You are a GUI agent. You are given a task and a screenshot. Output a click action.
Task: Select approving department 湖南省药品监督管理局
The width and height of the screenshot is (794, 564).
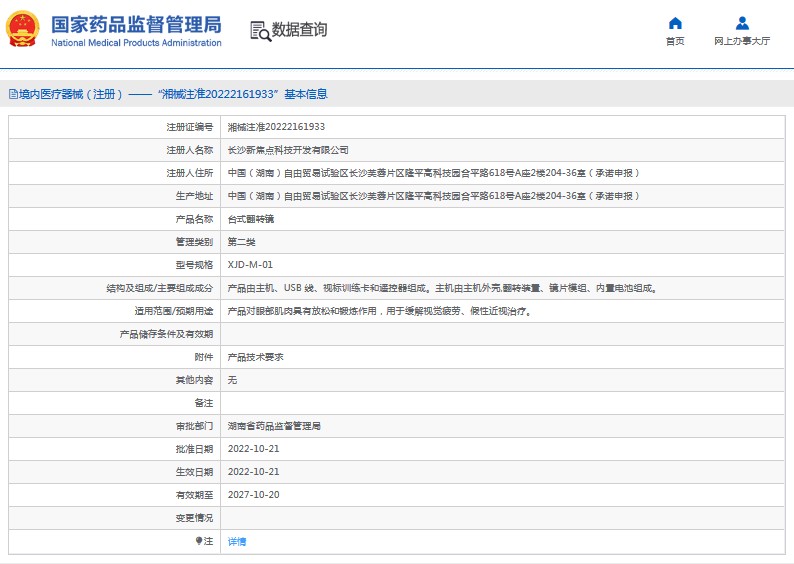click(274, 426)
